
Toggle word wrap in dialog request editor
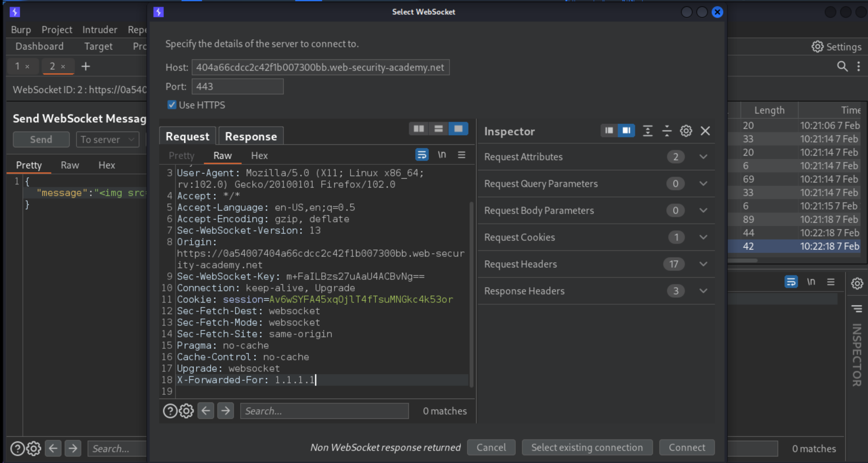tap(422, 155)
